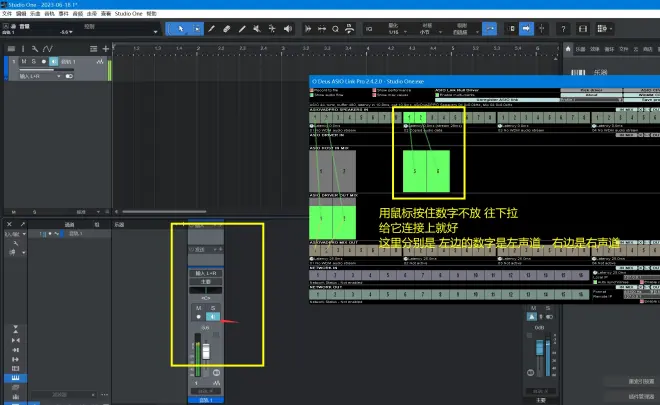Click the mixer wrench settings icon
660x405 pixels.
pos(16,243)
